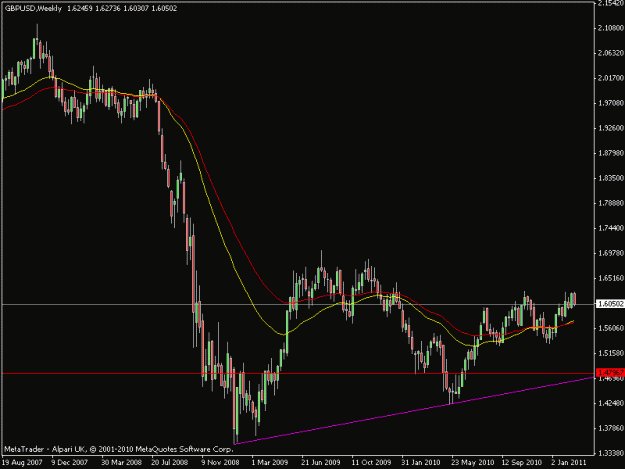This screenshot has width=625, height=469.
Task: Click the 1.65160 price axis label
Action: point(611,278)
